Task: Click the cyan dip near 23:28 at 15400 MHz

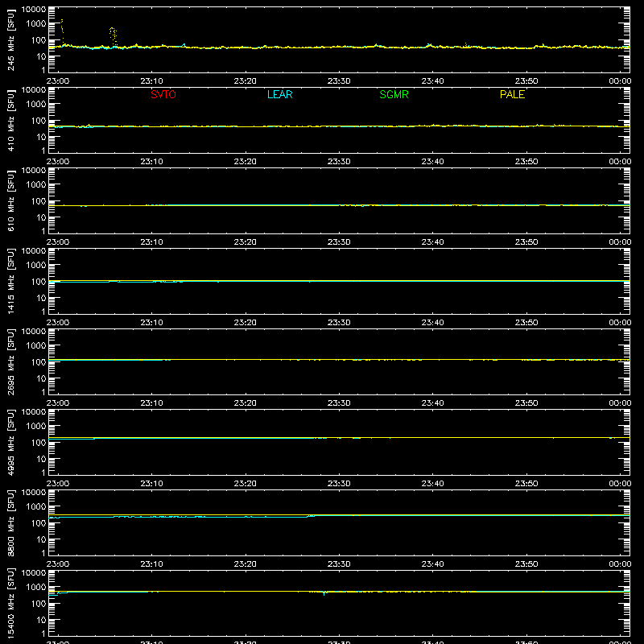Action: pos(324,593)
